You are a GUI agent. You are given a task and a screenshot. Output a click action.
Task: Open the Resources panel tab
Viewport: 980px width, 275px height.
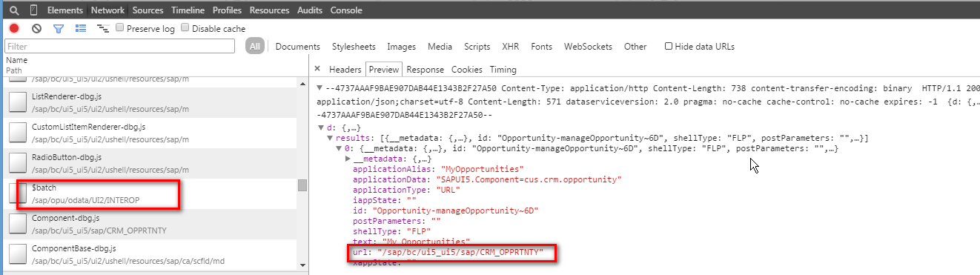[x=270, y=10]
